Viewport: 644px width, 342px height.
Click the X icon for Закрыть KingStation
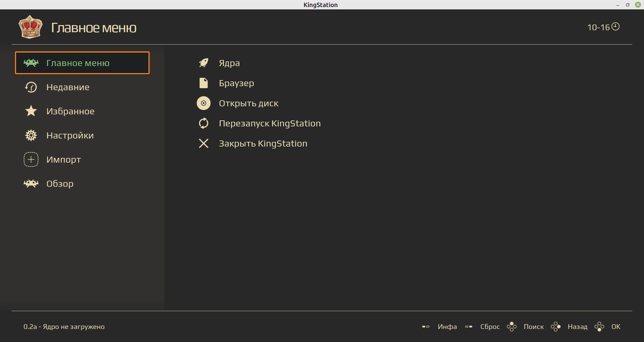point(203,144)
